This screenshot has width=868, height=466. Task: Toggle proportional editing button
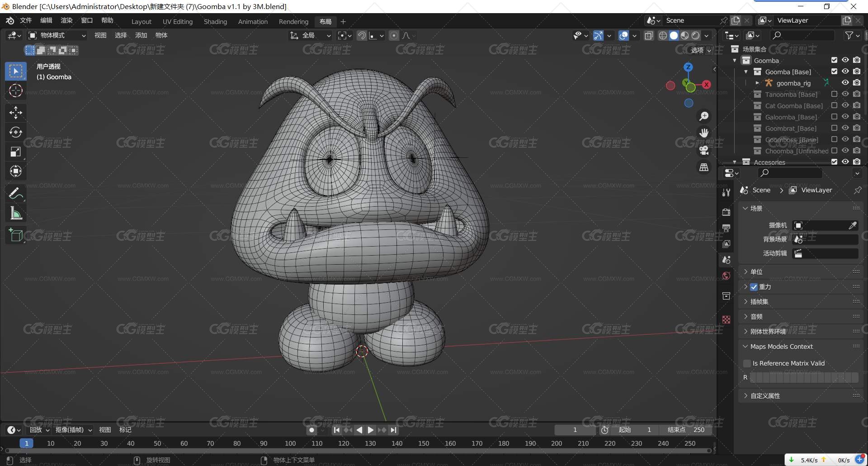[394, 35]
